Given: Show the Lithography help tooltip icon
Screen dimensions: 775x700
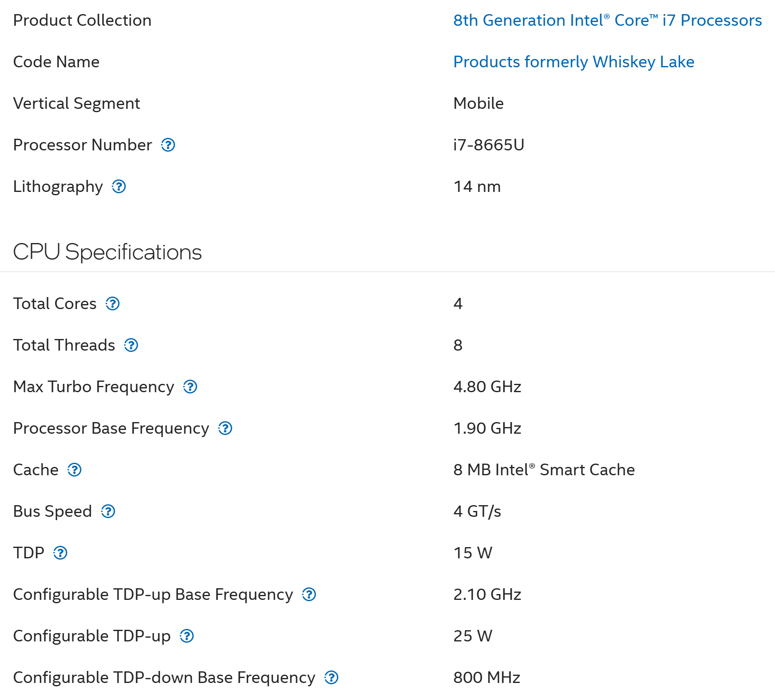Looking at the screenshot, I should pyautogui.click(x=119, y=187).
